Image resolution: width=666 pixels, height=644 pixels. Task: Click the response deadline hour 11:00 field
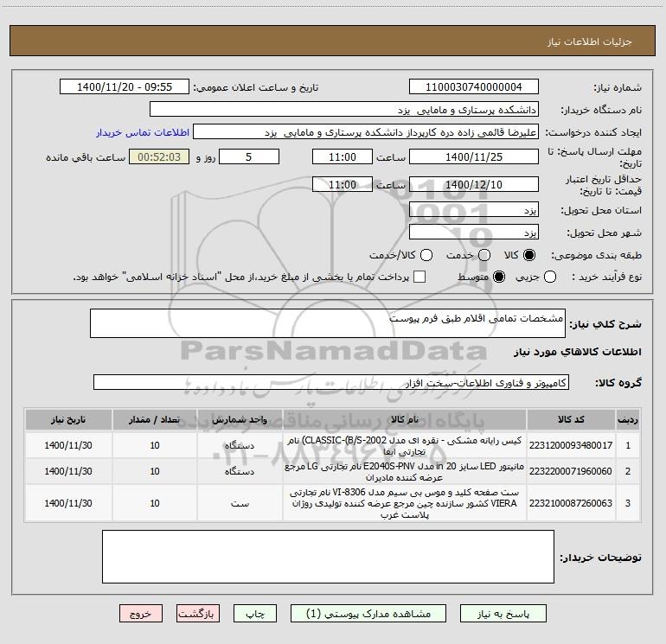point(343,156)
